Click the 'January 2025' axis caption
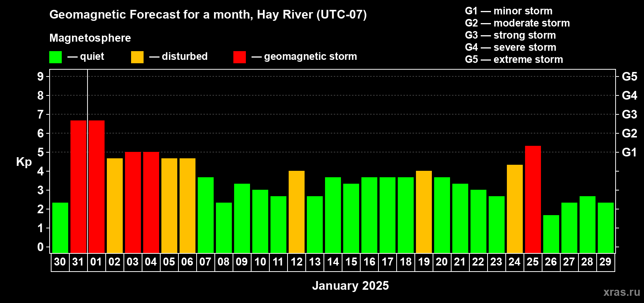644x303 pixels. coord(350,286)
